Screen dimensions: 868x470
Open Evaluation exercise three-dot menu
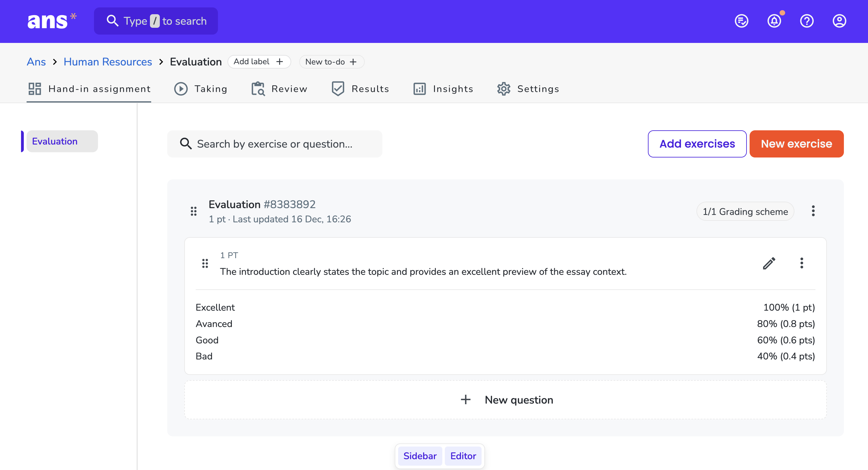[x=813, y=211]
